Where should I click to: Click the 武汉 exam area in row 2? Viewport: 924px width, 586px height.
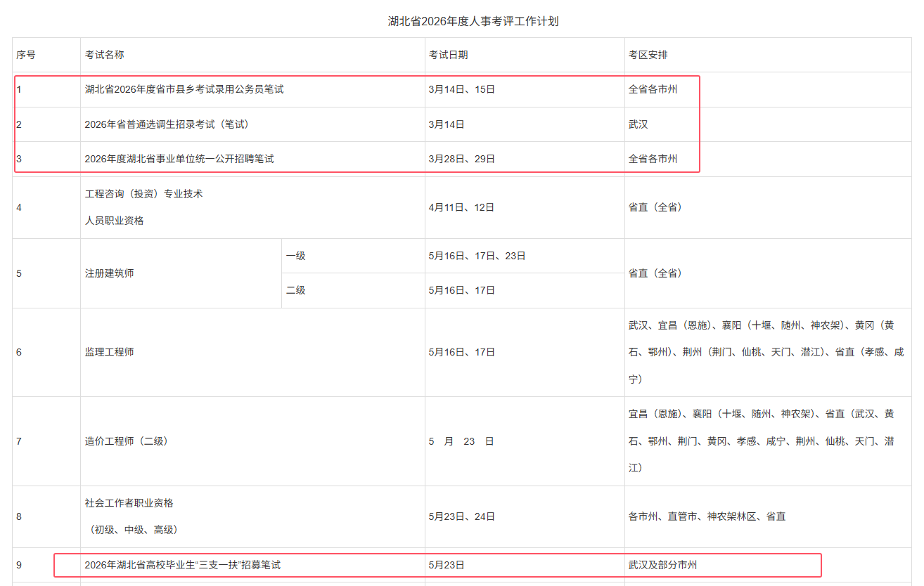(638, 124)
